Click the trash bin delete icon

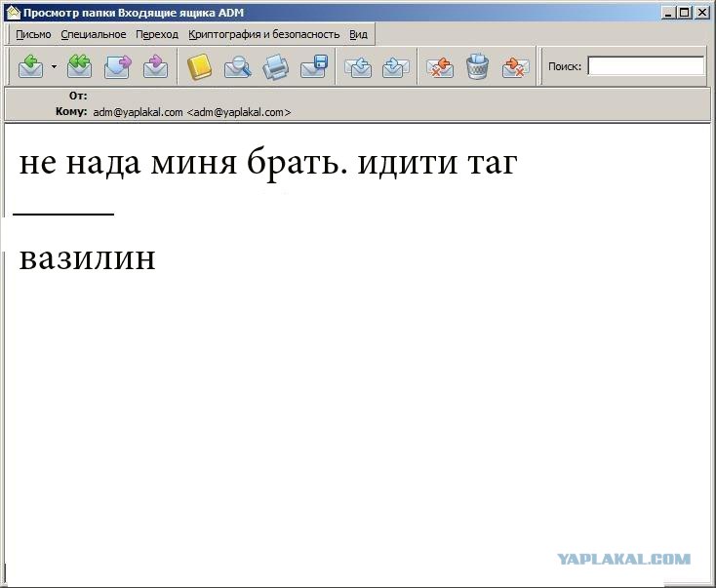coord(478,66)
